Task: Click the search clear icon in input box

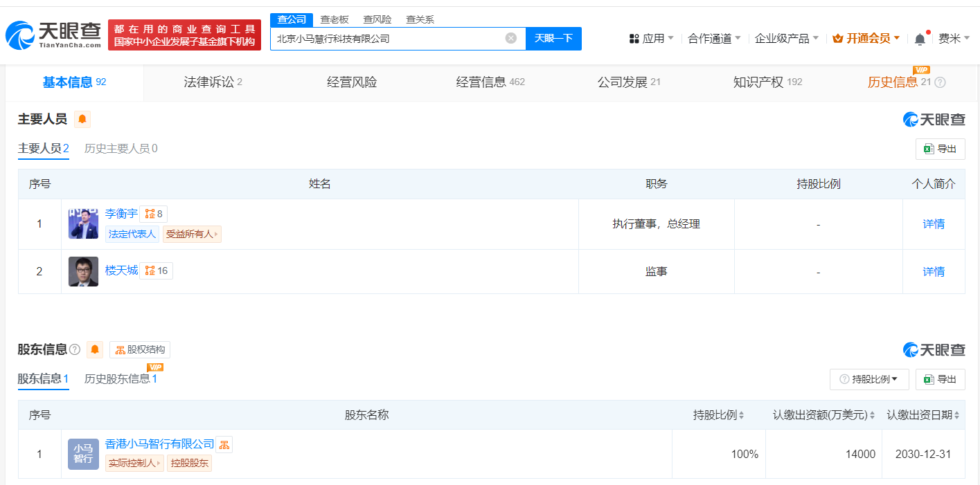Action: 511,39
